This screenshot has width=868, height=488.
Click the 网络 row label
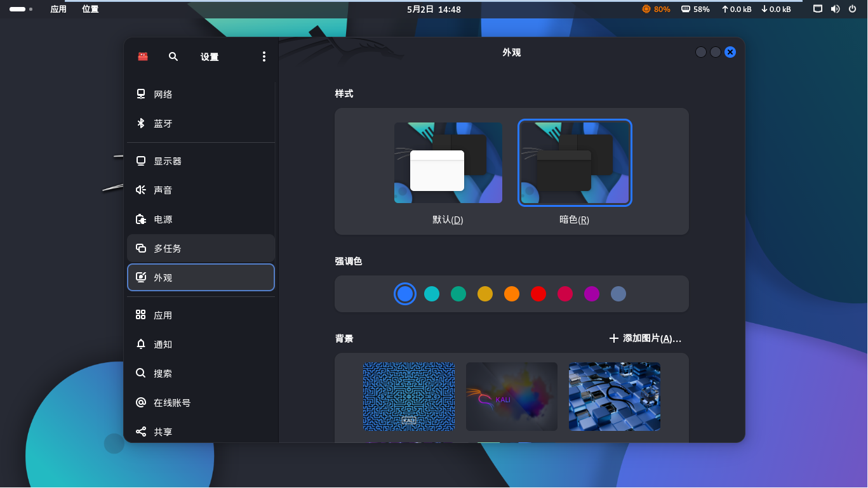tap(163, 94)
